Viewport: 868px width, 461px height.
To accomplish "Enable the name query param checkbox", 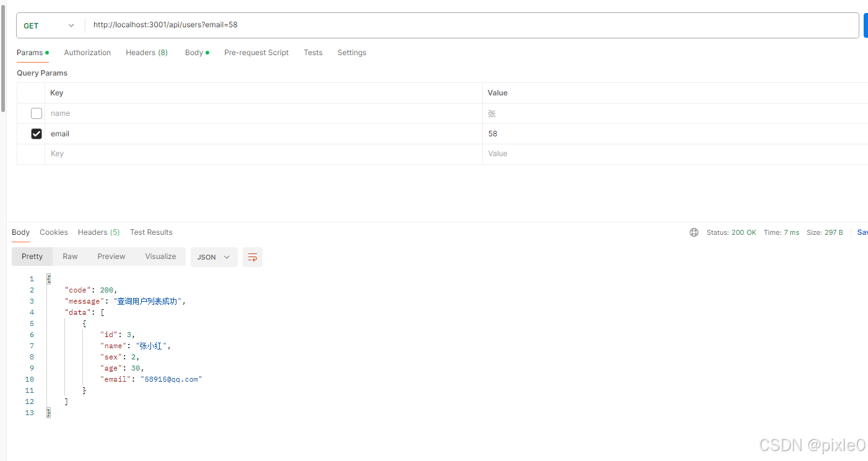I will coord(37,113).
